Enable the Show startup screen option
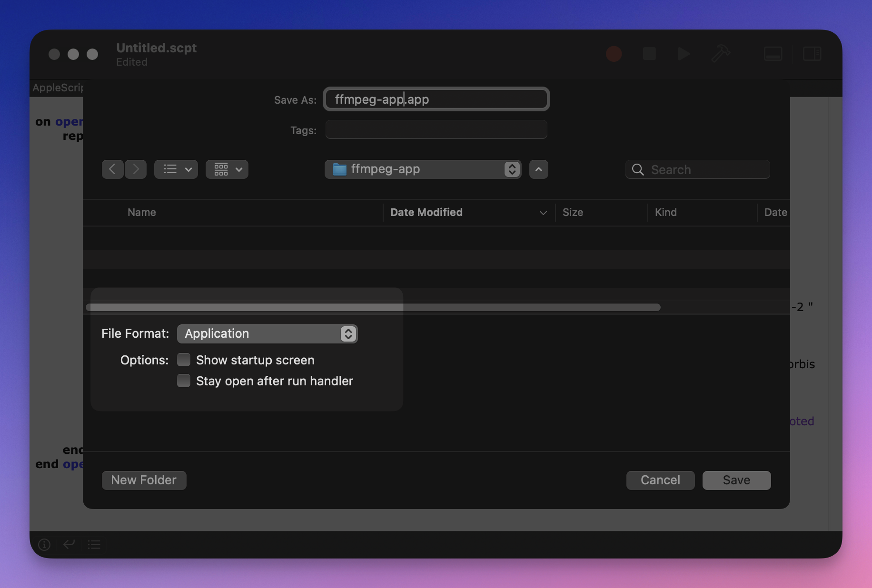872x588 pixels. (183, 360)
